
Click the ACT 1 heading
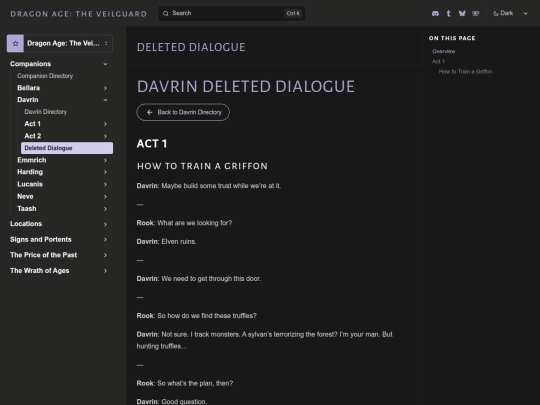click(x=152, y=144)
